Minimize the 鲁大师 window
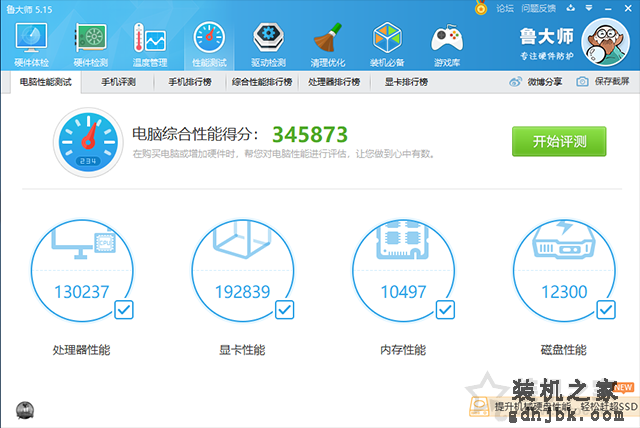The image size is (640, 428). pyautogui.click(x=608, y=9)
